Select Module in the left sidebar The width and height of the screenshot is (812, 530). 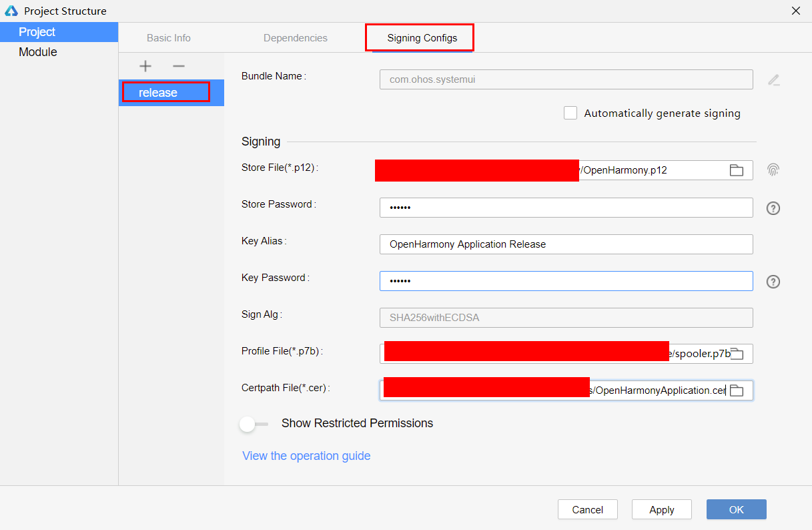(x=38, y=52)
